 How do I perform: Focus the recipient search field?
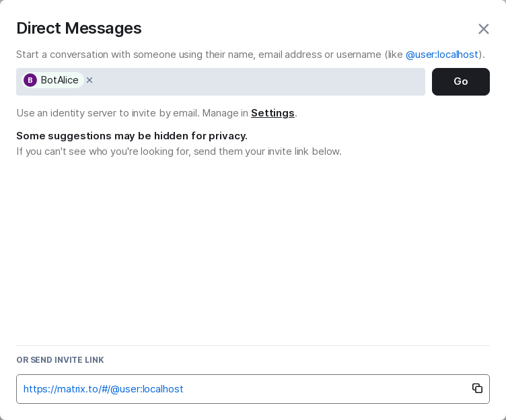point(259,81)
